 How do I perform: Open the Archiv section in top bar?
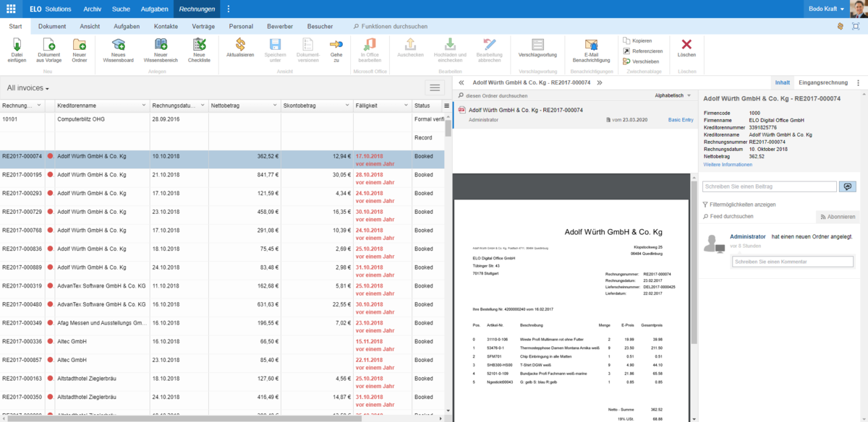click(x=92, y=9)
